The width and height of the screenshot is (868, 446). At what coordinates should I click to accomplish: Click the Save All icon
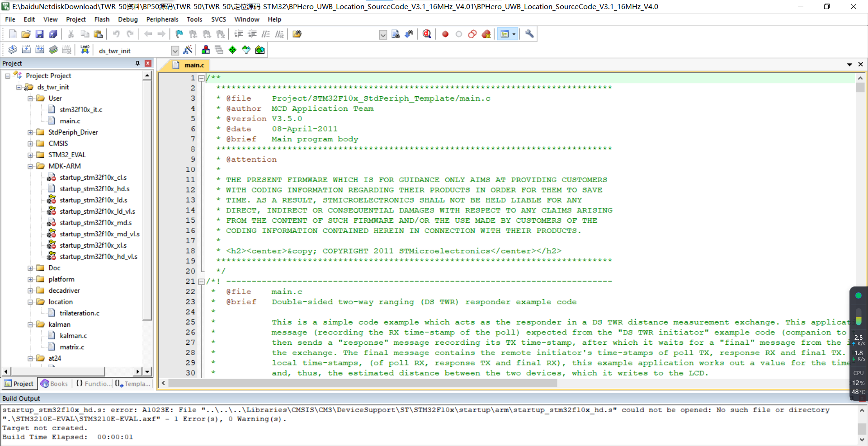[53, 34]
